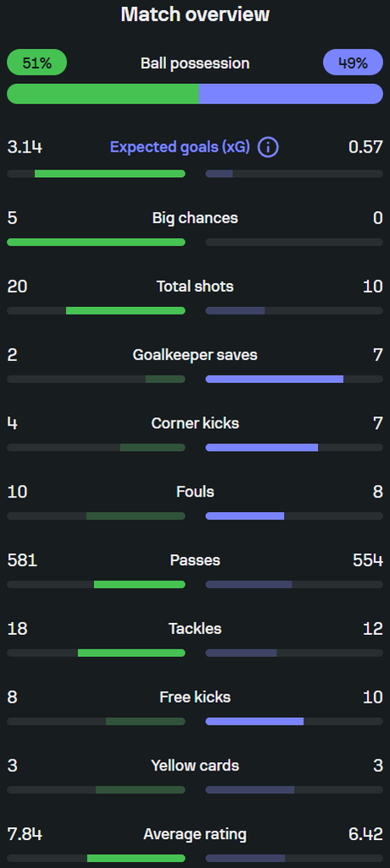Image resolution: width=390 pixels, height=868 pixels.
Task: Select the 554 passes value
Action: [368, 560]
